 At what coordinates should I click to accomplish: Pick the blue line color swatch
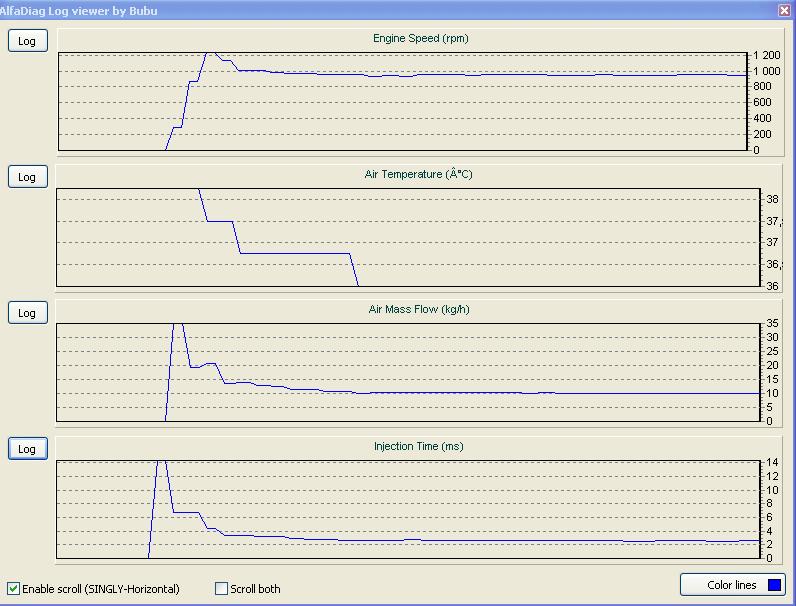pyautogui.click(x=774, y=584)
